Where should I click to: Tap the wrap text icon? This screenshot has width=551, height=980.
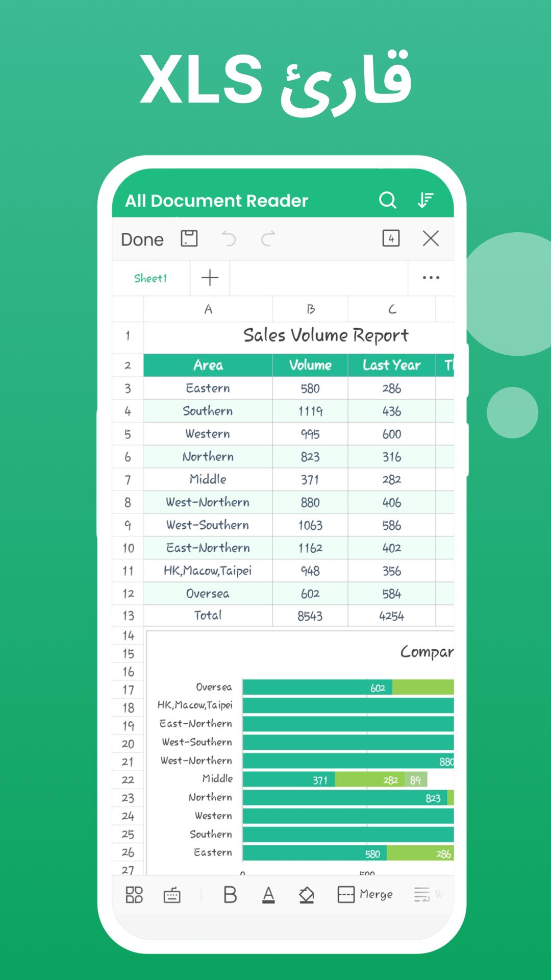(422, 894)
